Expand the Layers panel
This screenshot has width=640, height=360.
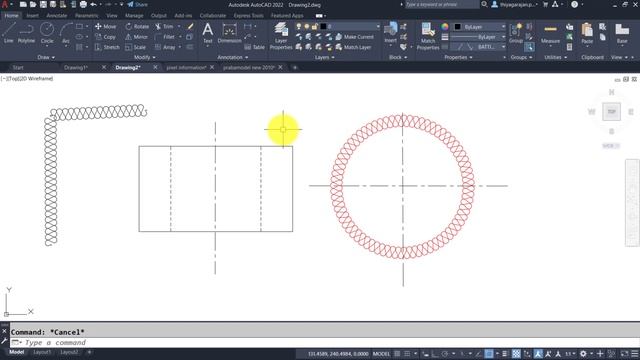[x=324, y=58]
